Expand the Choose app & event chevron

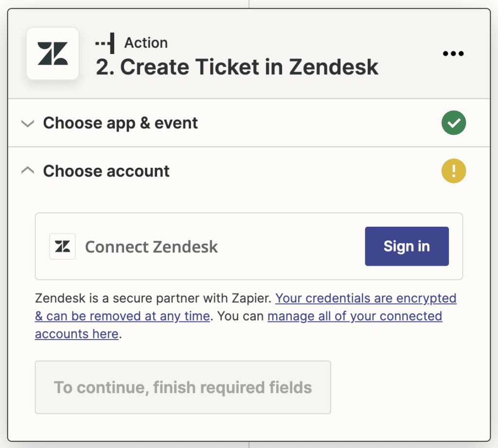pyautogui.click(x=28, y=123)
